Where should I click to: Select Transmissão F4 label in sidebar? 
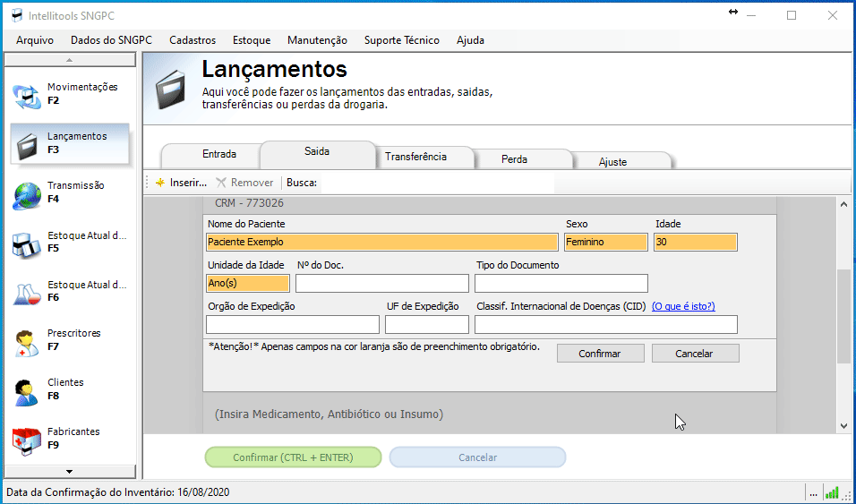(75, 192)
